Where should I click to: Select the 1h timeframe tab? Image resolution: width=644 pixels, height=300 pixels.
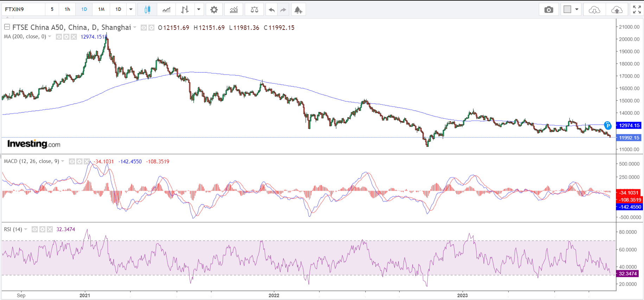coord(68,9)
